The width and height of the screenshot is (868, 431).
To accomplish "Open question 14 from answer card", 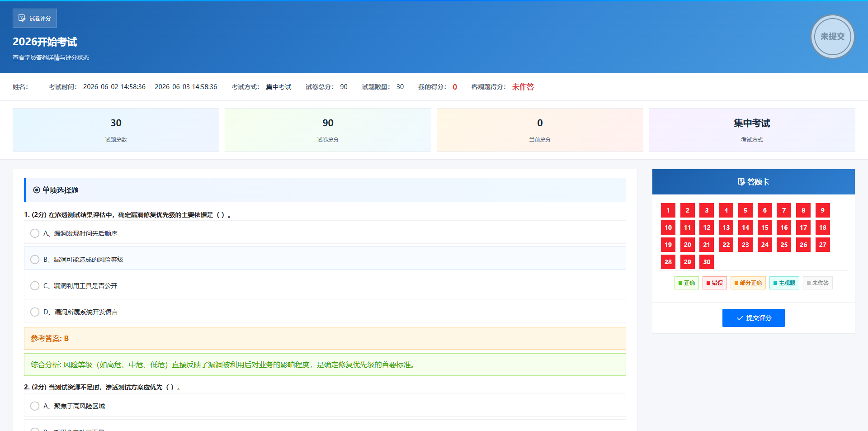I will coord(745,227).
